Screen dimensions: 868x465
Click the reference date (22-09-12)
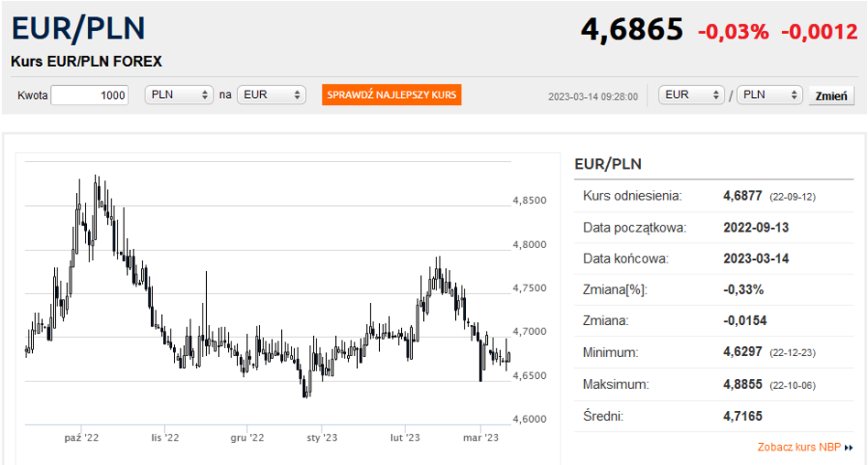coord(792,197)
